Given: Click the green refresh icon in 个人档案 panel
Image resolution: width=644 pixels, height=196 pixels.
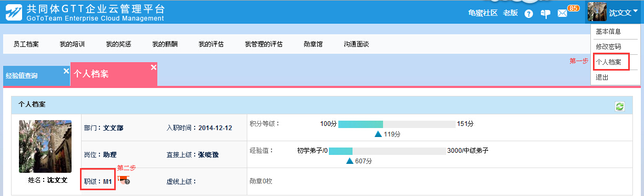Looking at the screenshot, I should pyautogui.click(x=620, y=106).
